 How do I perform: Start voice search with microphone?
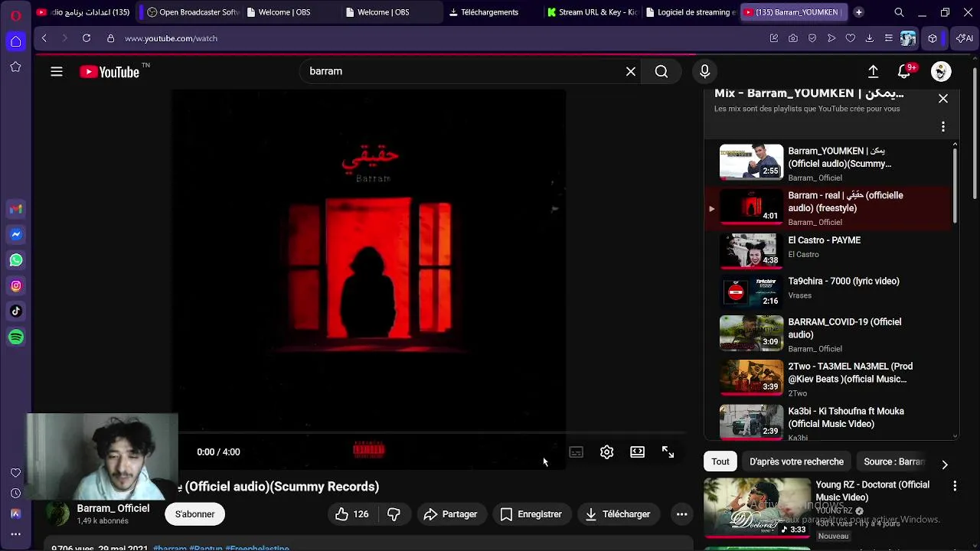click(x=705, y=71)
